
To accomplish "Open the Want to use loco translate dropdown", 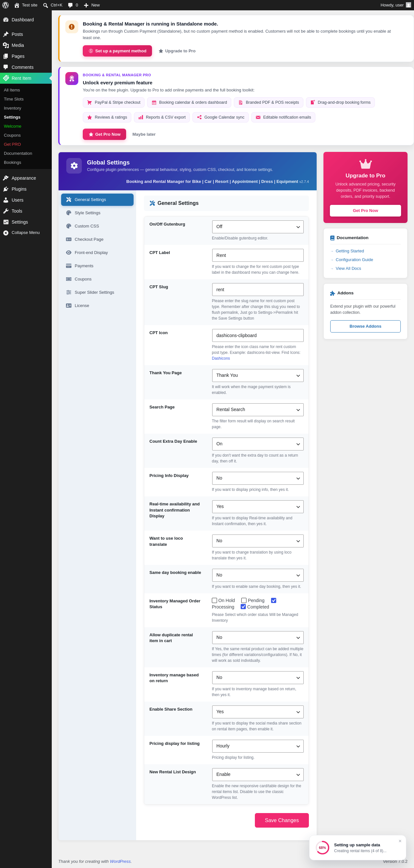I will tap(257, 541).
